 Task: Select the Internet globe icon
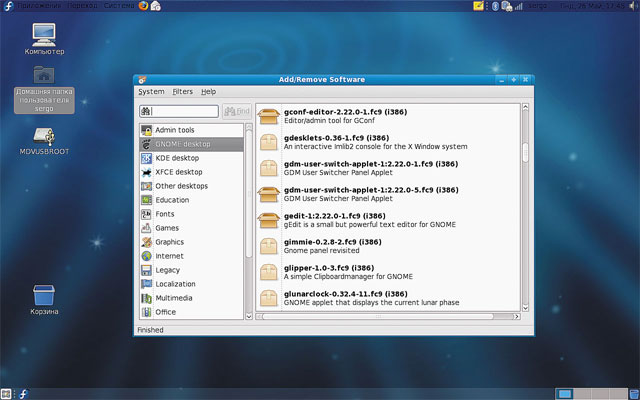pyautogui.click(x=147, y=256)
